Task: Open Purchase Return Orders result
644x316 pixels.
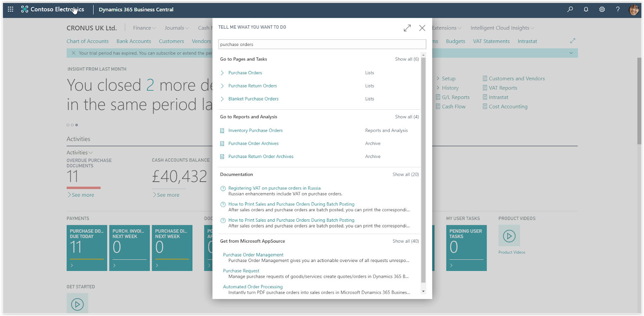Action: pos(252,86)
